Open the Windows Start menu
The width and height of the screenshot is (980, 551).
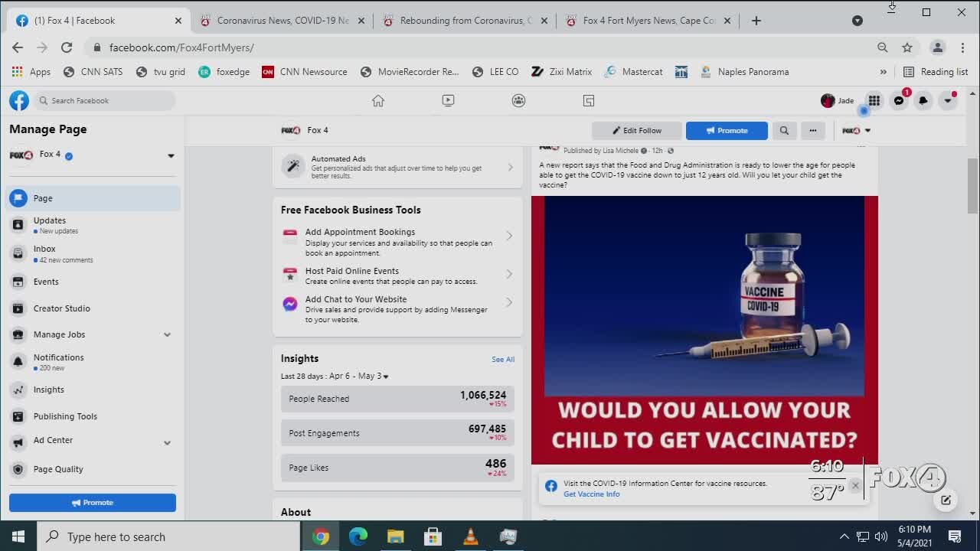click(x=18, y=536)
